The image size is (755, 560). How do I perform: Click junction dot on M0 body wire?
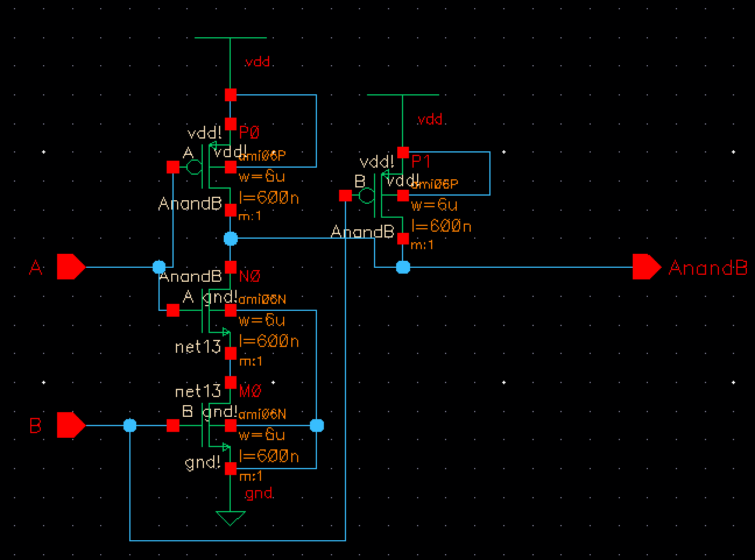316,426
